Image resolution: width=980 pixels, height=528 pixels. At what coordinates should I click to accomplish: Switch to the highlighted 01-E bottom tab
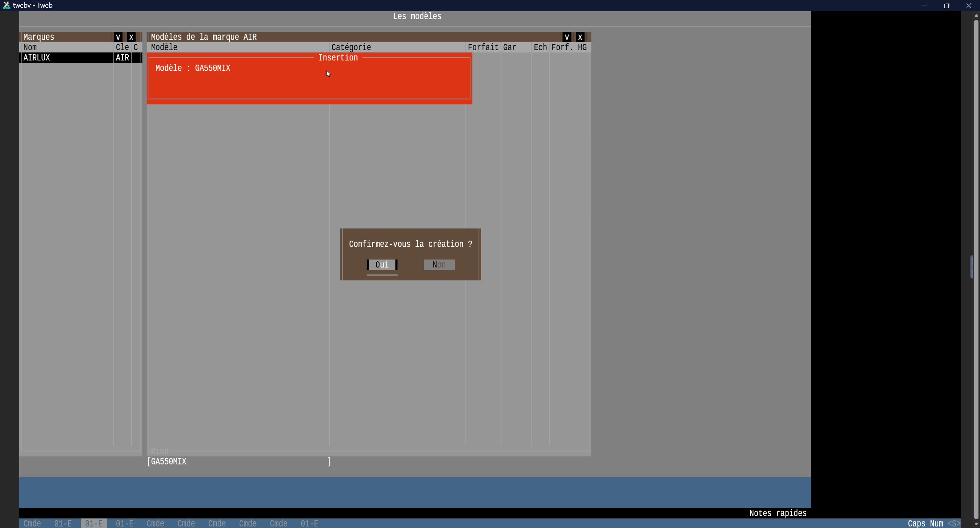click(94, 523)
